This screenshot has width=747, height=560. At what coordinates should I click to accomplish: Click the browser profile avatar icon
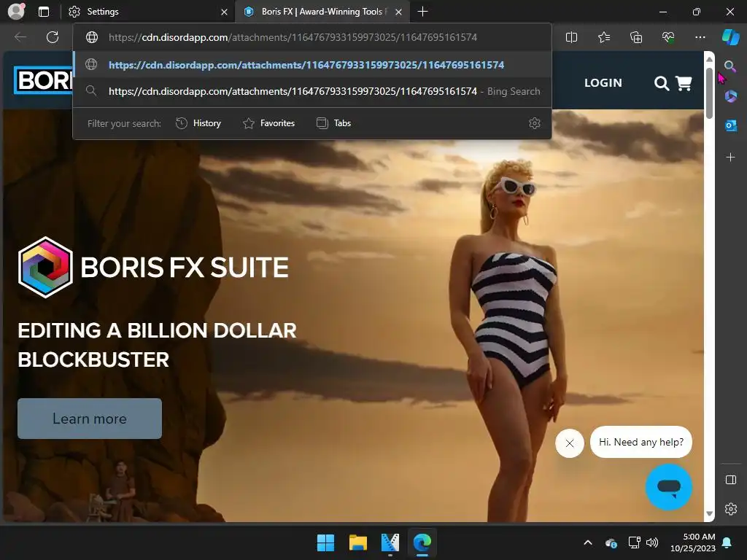tap(16, 12)
